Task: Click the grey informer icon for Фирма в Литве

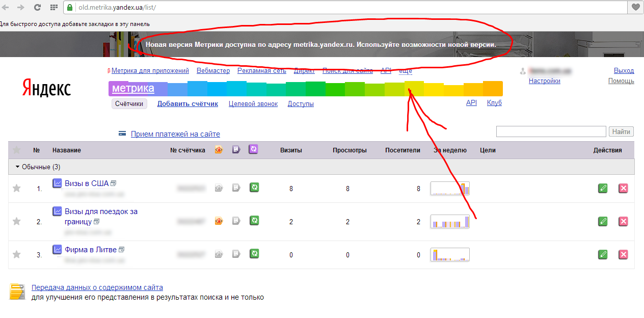Action: tap(236, 253)
